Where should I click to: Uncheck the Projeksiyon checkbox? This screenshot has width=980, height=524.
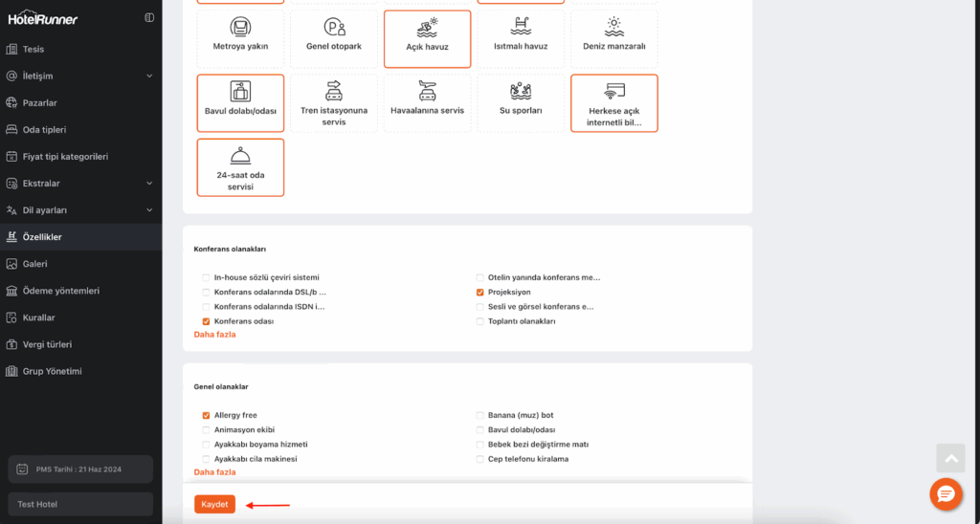pyautogui.click(x=480, y=292)
